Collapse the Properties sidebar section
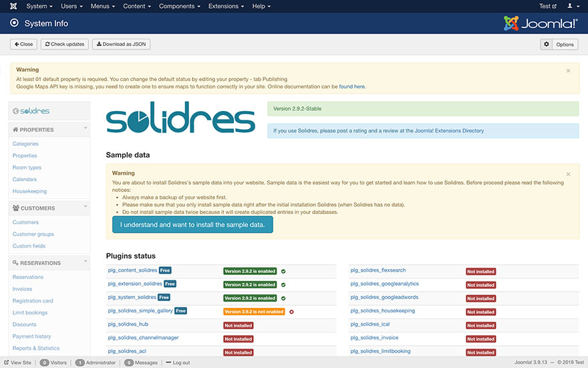 pyautogui.click(x=86, y=128)
